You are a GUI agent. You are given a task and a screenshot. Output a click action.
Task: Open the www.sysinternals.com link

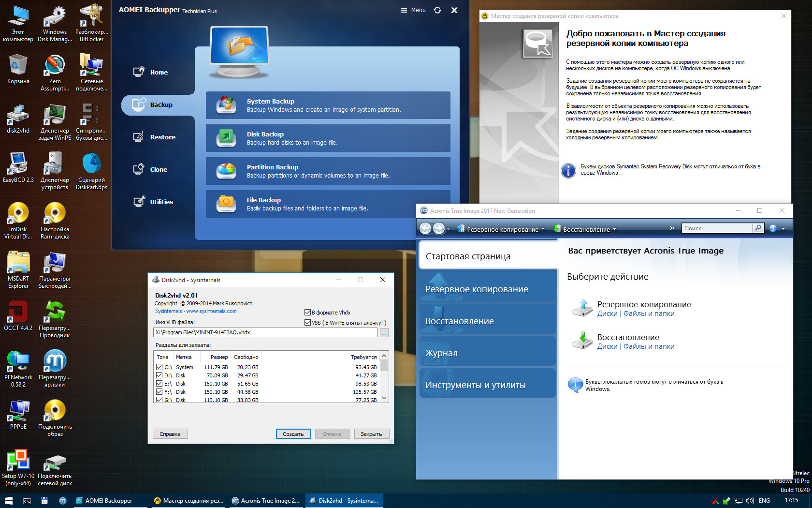211,312
